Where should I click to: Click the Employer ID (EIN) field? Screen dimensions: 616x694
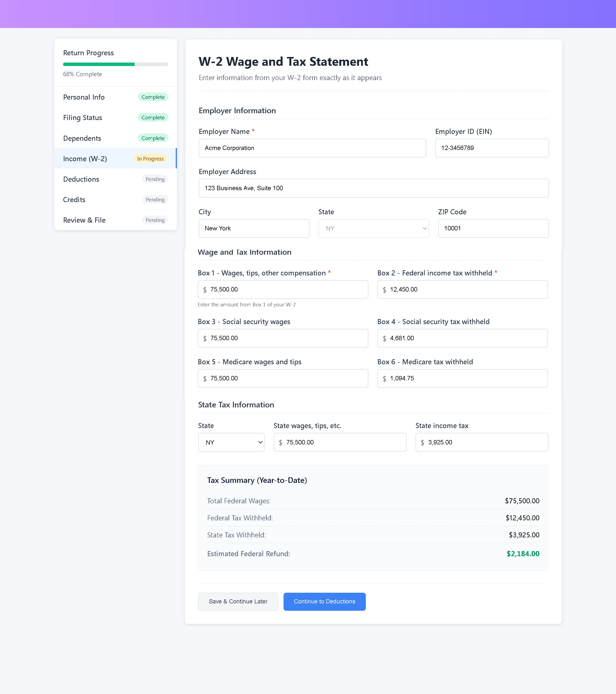[492, 148]
